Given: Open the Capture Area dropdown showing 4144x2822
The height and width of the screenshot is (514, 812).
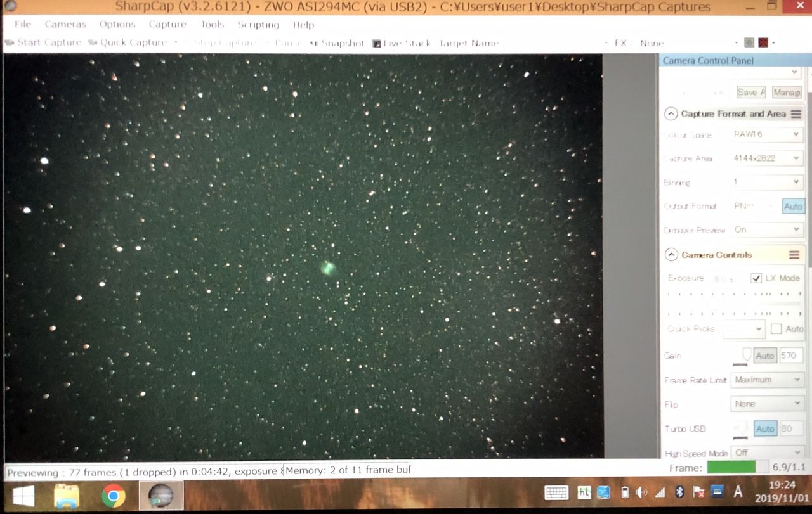Looking at the screenshot, I should pos(766,158).
